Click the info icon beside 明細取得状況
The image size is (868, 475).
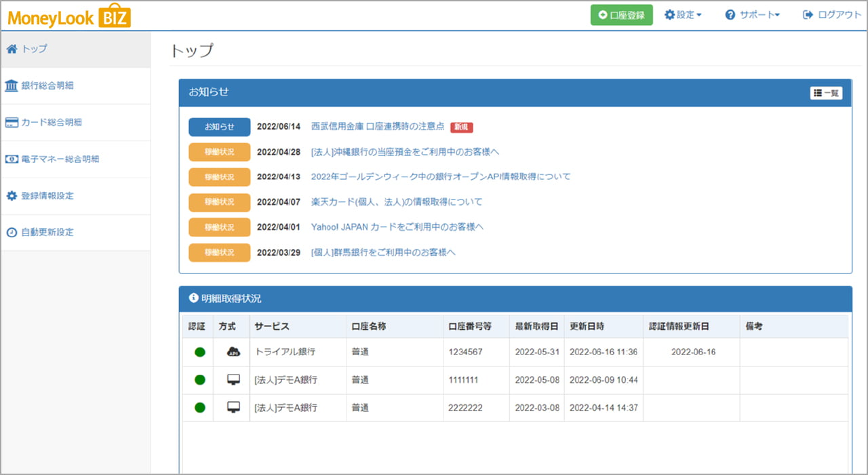click(194, 298)
